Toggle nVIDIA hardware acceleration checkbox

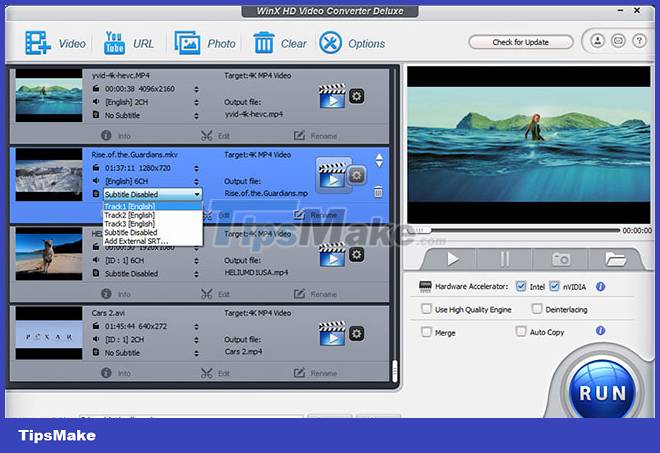554,286
